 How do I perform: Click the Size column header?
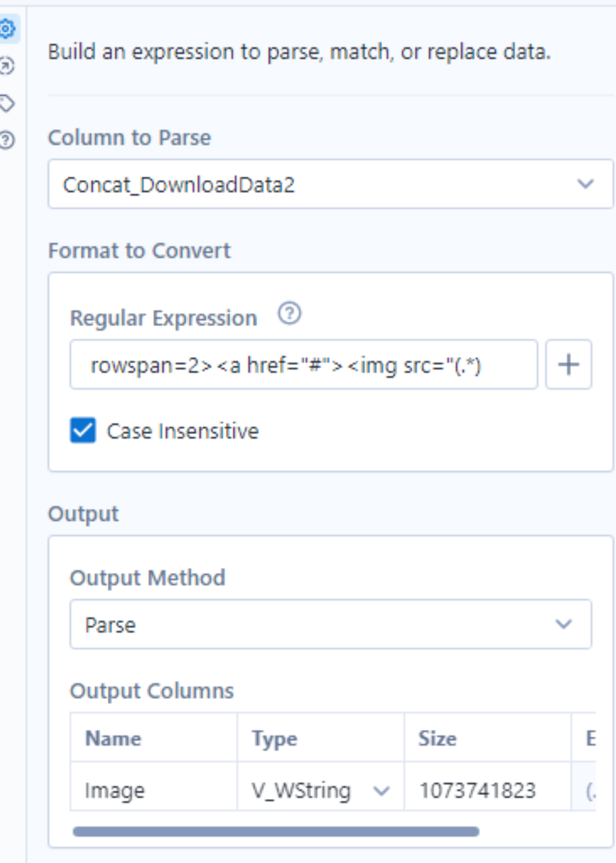(486, 738)
